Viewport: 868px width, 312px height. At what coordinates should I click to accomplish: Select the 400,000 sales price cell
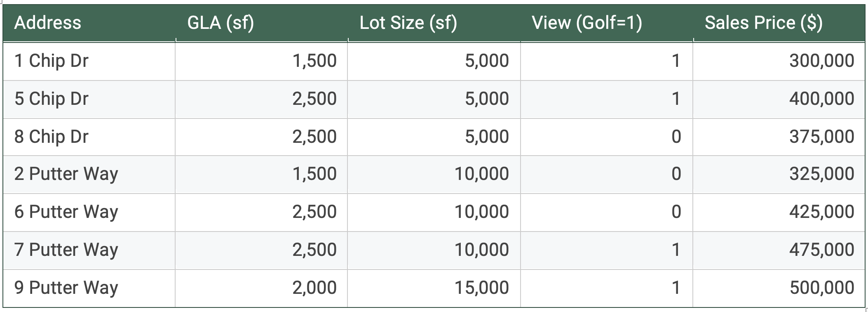(821, 99)
